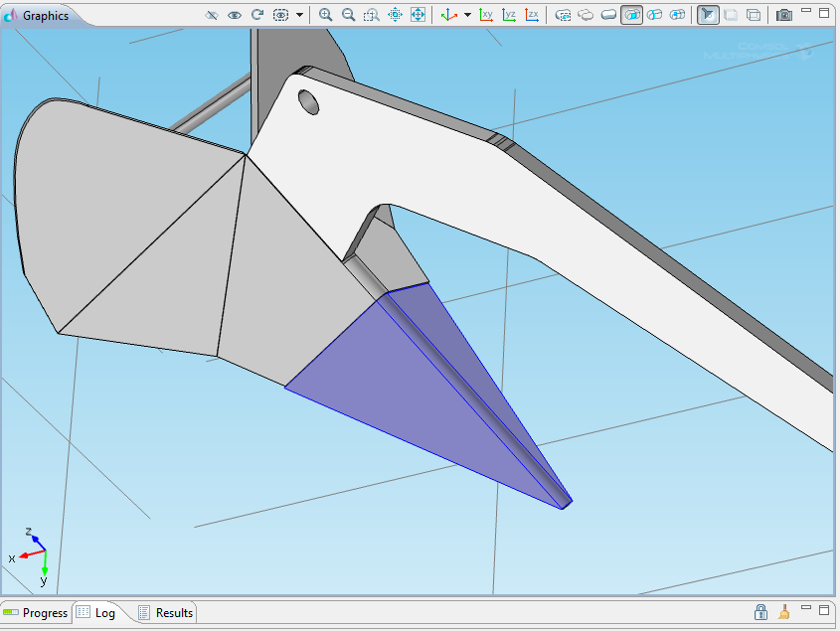Click the Select Domains icon
The height and width of the screenshot is (631, 840).
(609, 15)
